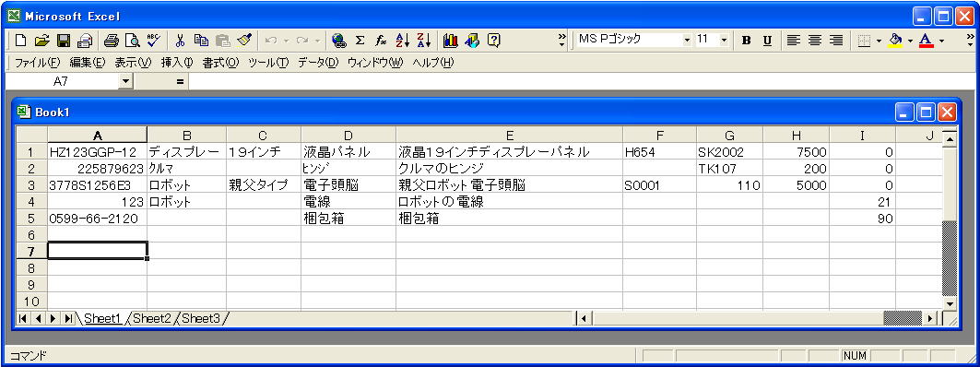Cut with the scissors icon
Screen dimensions: 980x367
180,41
